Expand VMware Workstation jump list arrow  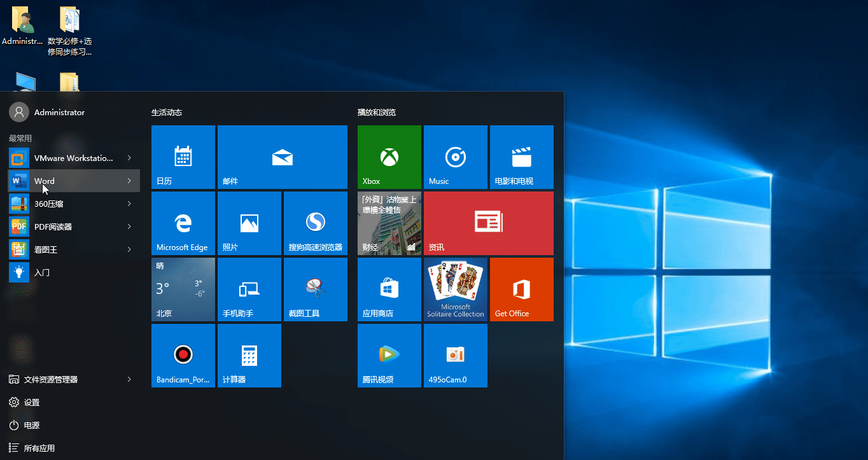129,158
